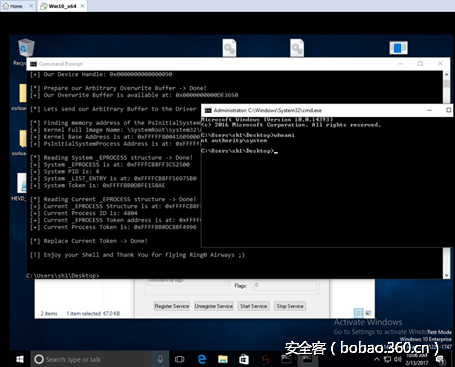The width and height of the screenshot is (455, 367).
Task: Click the Command Prompt scrollbar up arrow
Action: pos(446,75)
